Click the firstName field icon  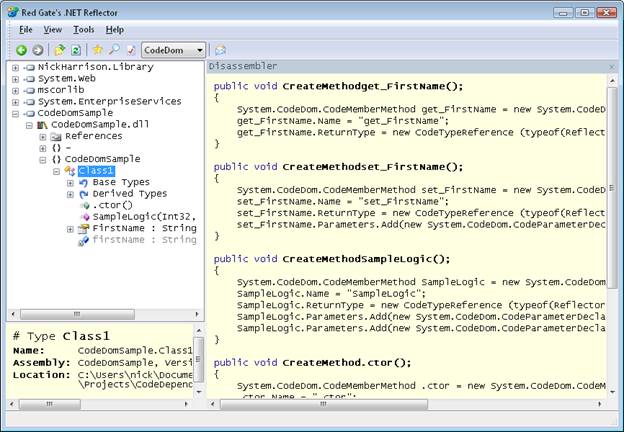tap(84, 241)
